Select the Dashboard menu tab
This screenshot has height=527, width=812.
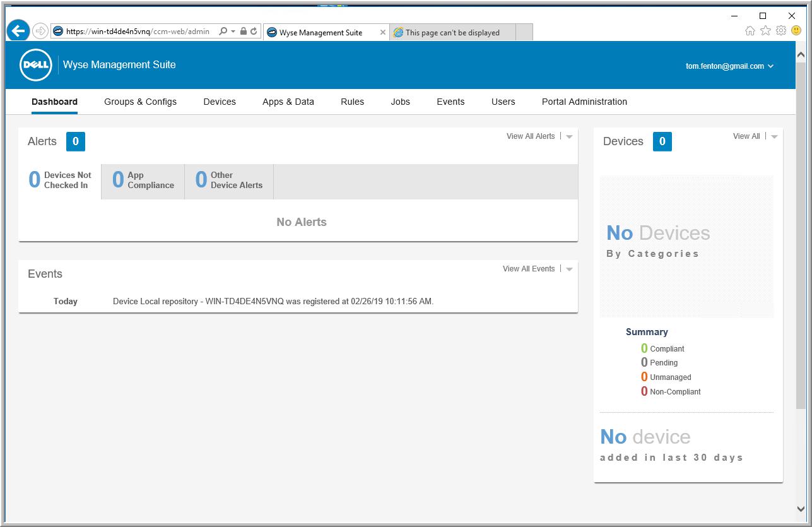pyautogui.click(x=54, y=102)
